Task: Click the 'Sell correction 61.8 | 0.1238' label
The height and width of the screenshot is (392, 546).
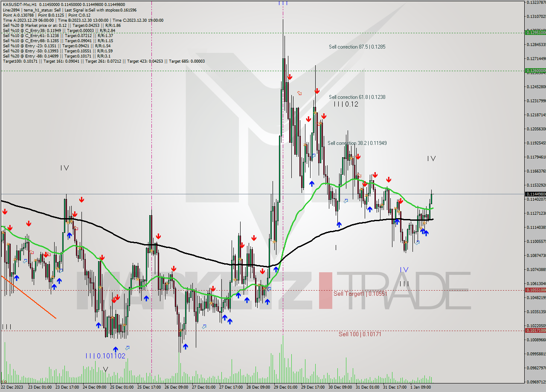Action: (357, 97)
